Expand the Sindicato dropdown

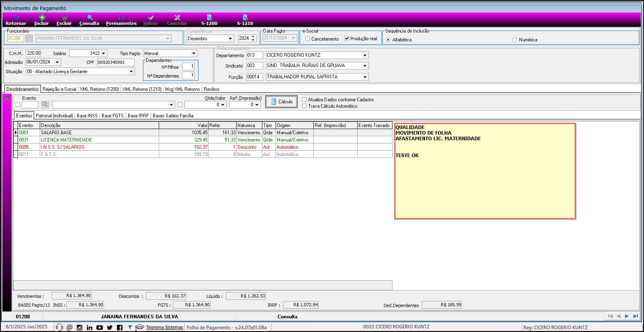click(365, 66)
